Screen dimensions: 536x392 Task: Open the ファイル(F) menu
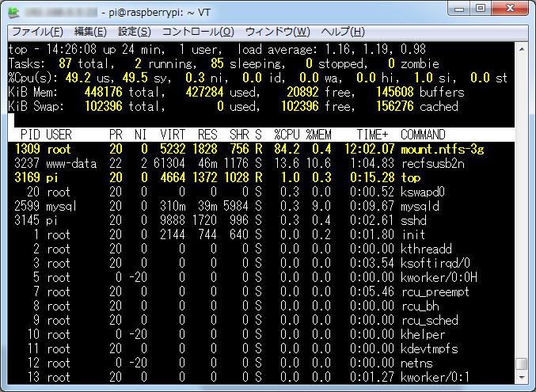tap(37, 32)
